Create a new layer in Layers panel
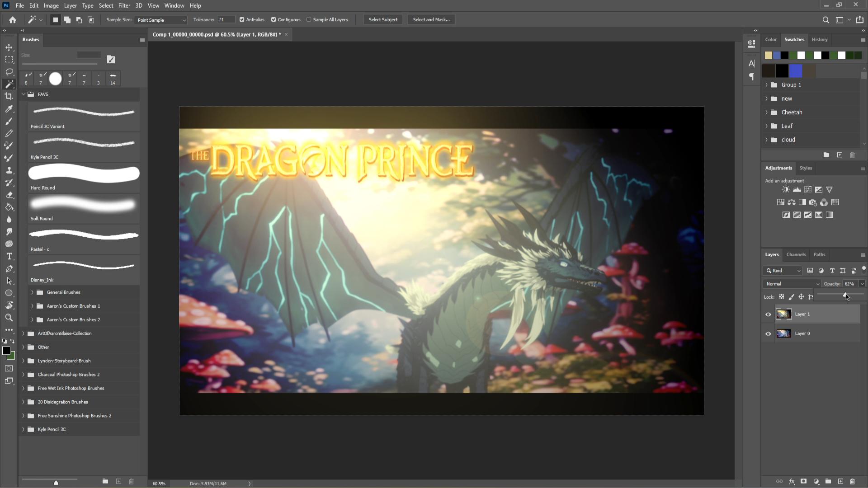This screenshot has height=488, width=868. pyautogui.click(x=840, y=482)
